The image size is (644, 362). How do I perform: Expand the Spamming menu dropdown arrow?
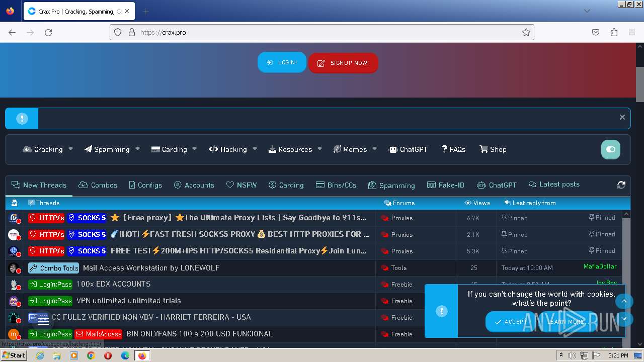(137, 149)
